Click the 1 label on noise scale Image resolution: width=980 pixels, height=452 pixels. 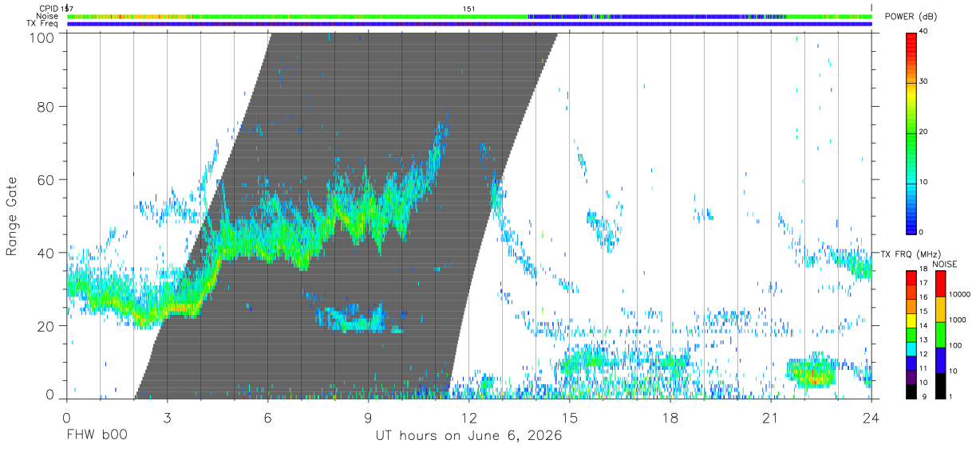click(x=950, y=396)
